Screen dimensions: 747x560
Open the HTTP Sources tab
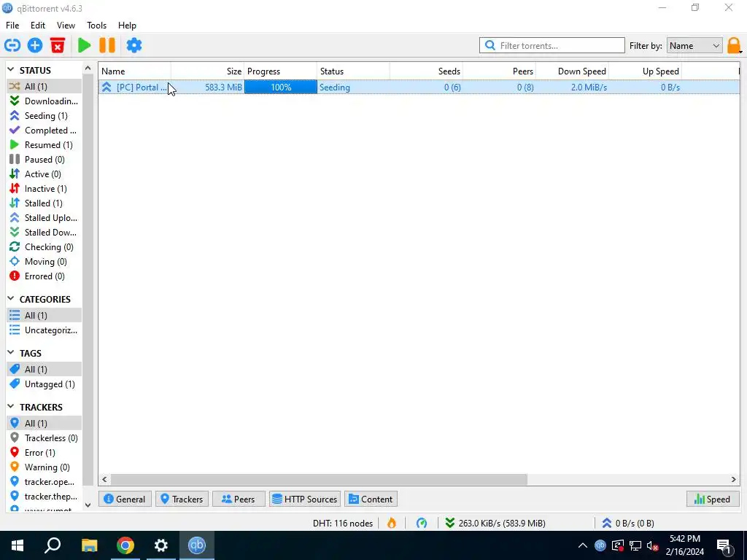coord(305,499)
